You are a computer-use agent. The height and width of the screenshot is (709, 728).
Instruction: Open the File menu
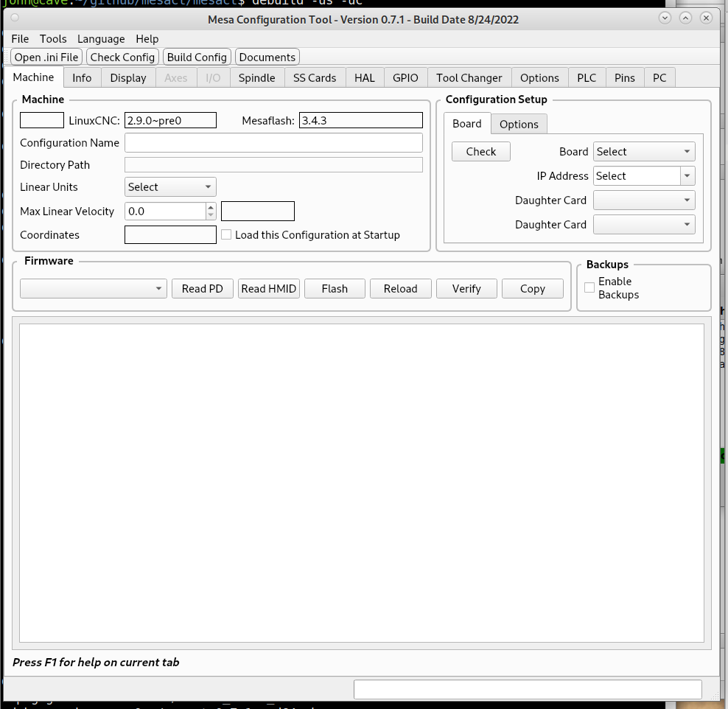[x=20, y=38]
